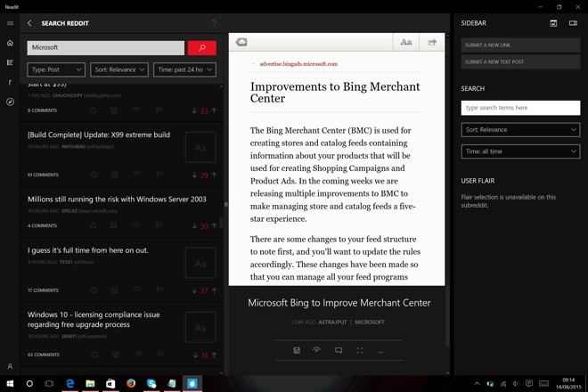Hide the 'full time from here on out' post

[x=137, y=290]
